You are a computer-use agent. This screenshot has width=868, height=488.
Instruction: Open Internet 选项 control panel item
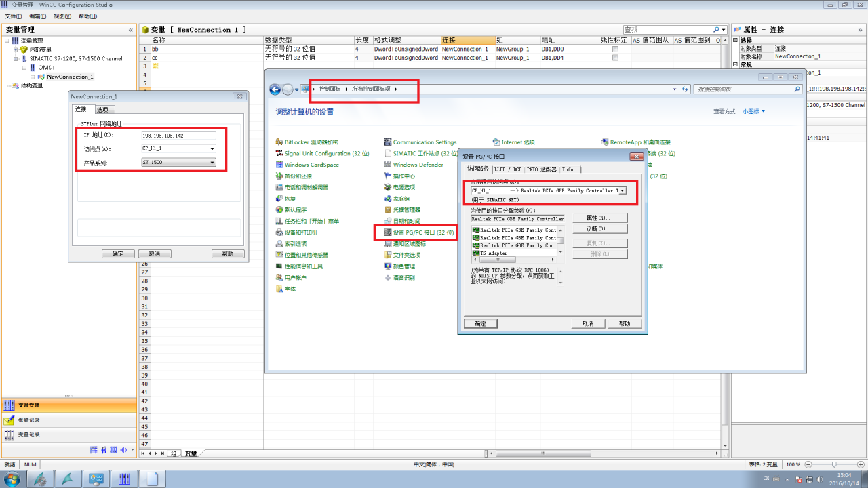coord(513,142)
